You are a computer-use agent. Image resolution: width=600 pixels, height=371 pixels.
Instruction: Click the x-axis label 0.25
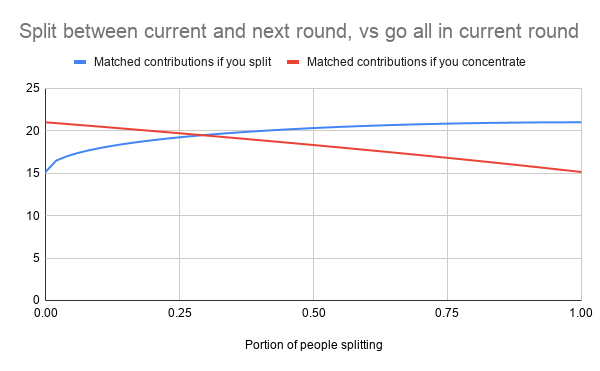click(179, 313)
